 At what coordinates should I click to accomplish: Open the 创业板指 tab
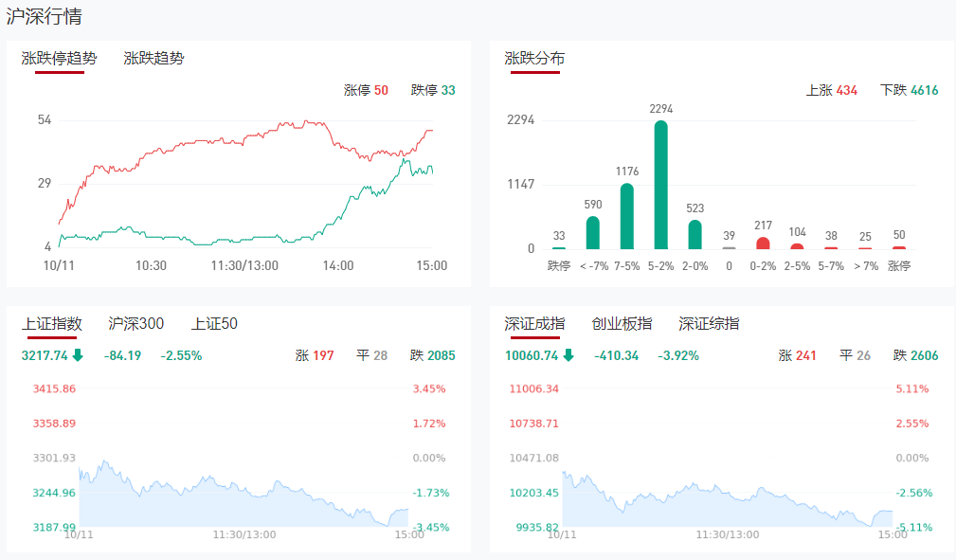click(x=622, y=324)
